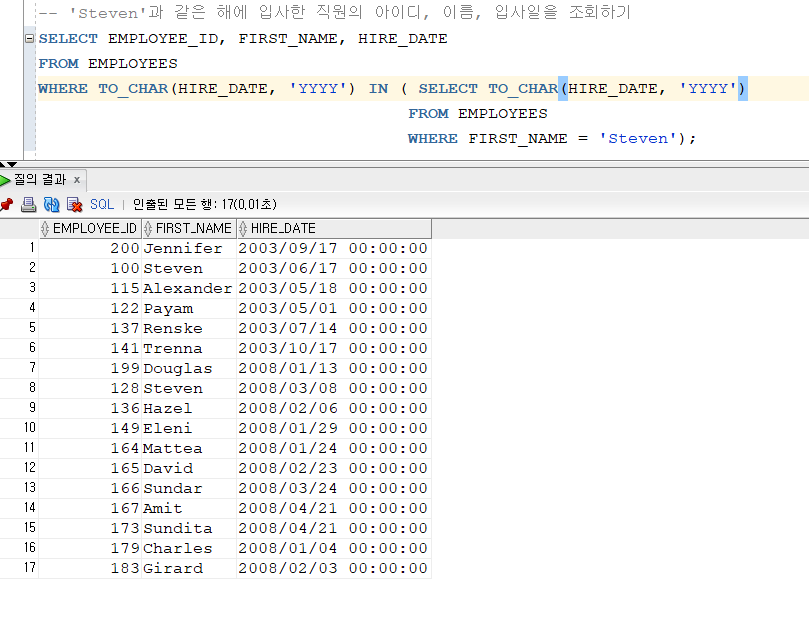This screenshot has width=809, height=621.
Task: Select the cell containing Hazel
Action: (189, 408)
